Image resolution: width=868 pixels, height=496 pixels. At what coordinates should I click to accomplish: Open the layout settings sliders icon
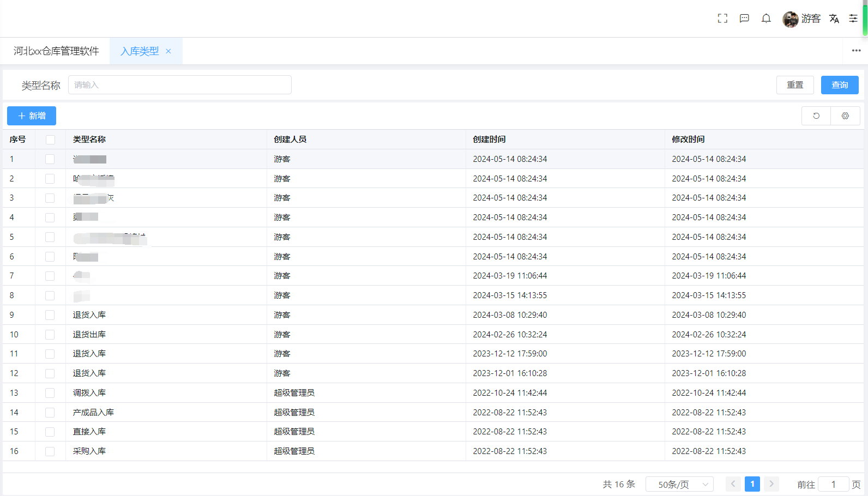pyautogui.click(x=853, y=19)
